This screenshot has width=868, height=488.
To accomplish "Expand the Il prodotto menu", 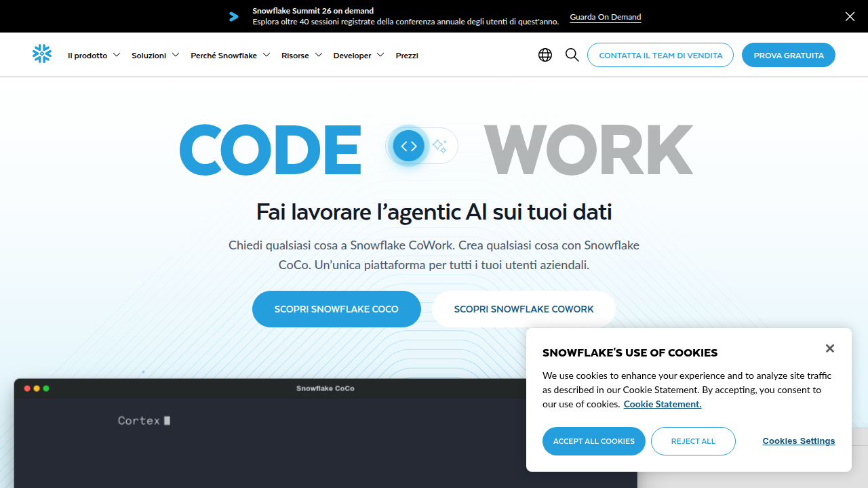I will coord(94,56).
